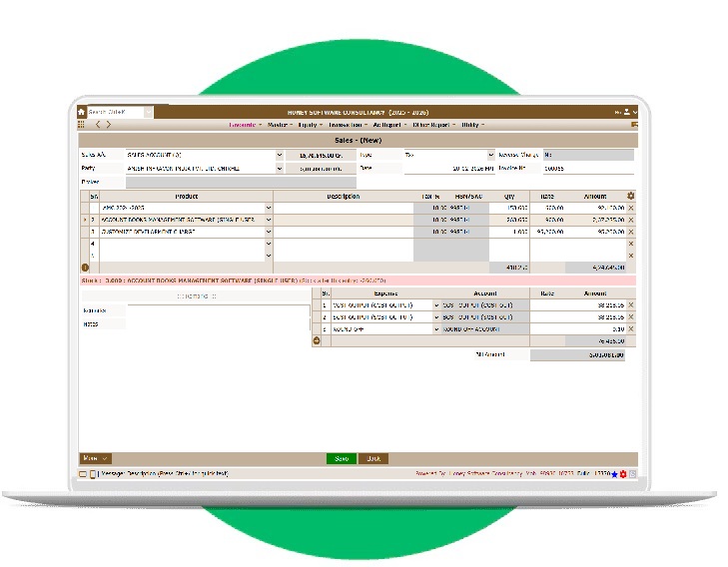
Task: Remove the ROUND OFF expense row
Action: point(631,328)
